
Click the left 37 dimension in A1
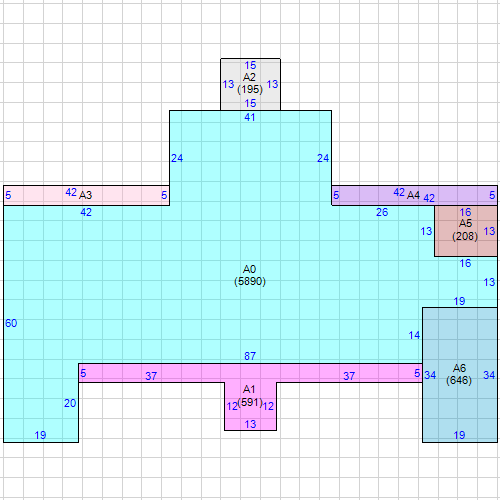151,376
